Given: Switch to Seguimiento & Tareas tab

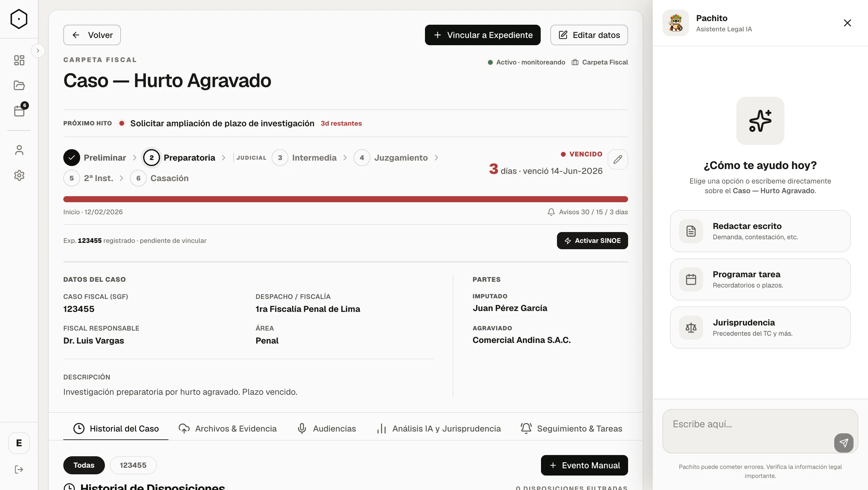Looking at the screenshot, I should point(571,429).
